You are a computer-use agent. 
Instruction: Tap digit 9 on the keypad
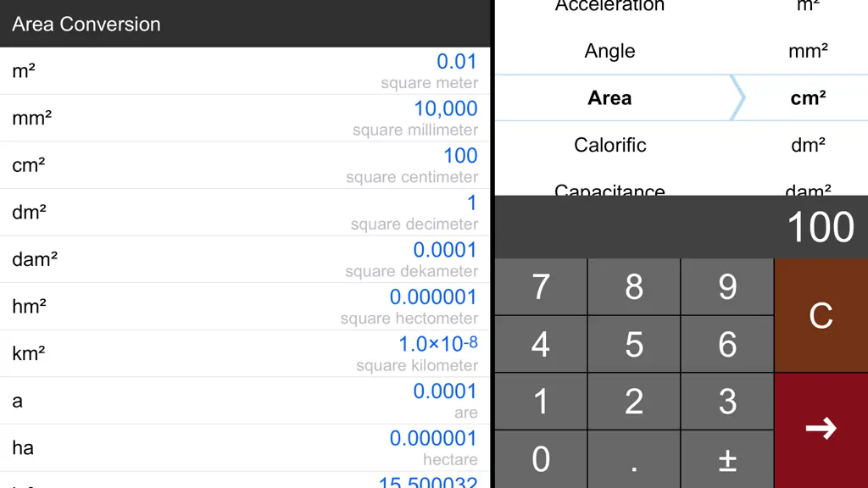point(727,286)
